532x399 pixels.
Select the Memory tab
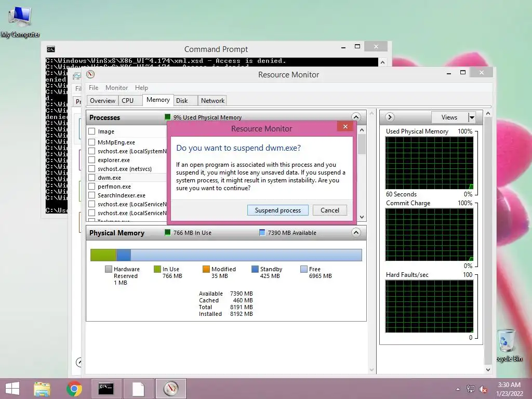(x=158, y=100)
